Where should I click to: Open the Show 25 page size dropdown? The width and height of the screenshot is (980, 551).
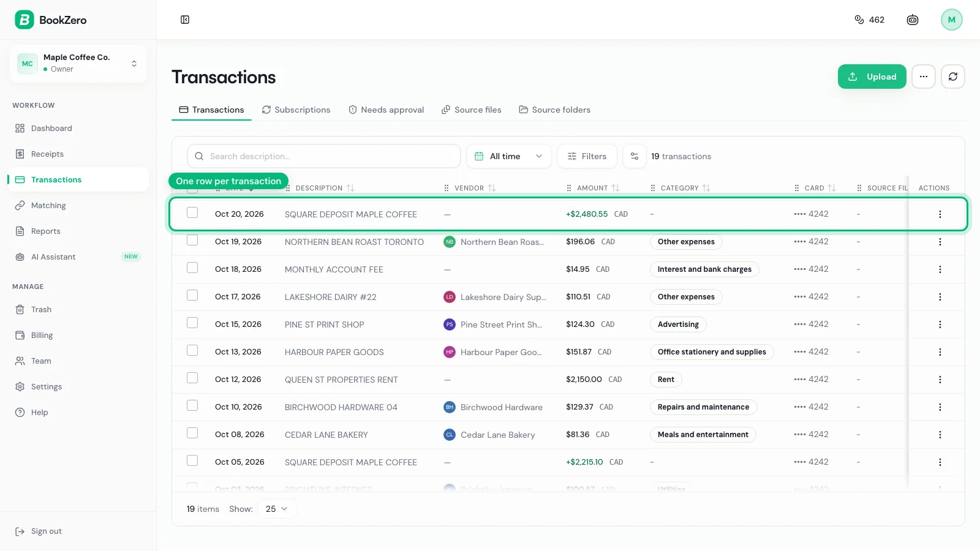277,509
